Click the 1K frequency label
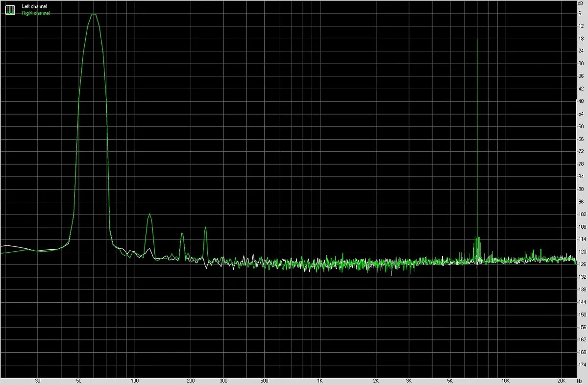The width and height of the screenshot is (588, 385). click(x=319, y=380)
